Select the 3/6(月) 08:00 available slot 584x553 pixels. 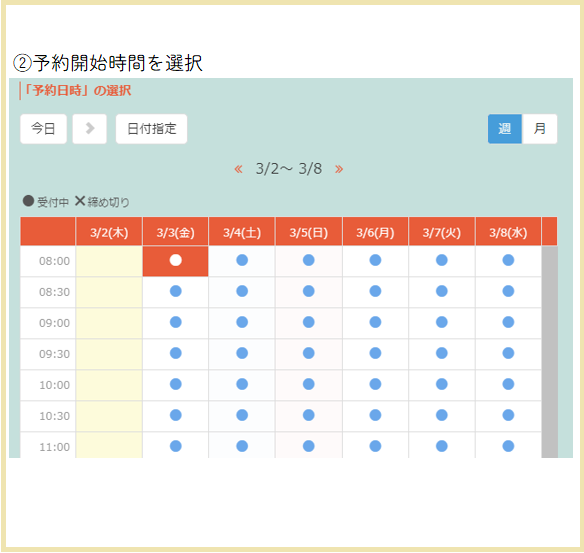point(375,260)
